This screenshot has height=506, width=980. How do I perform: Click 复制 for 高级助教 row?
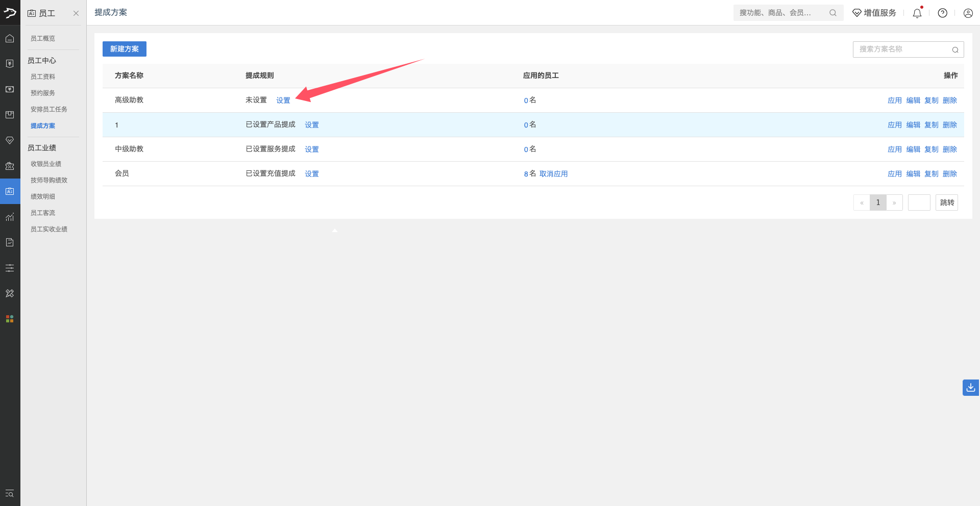point(932,100)
